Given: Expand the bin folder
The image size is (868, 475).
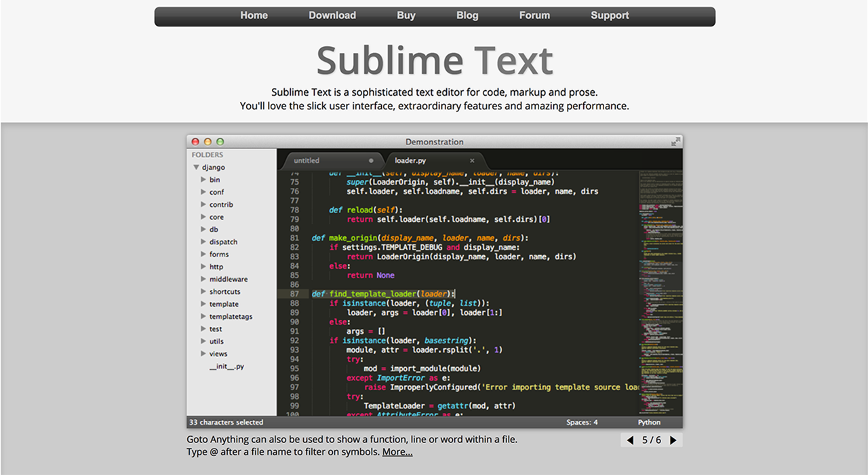Looking at the screenshot, I should [x=203, y=180].
